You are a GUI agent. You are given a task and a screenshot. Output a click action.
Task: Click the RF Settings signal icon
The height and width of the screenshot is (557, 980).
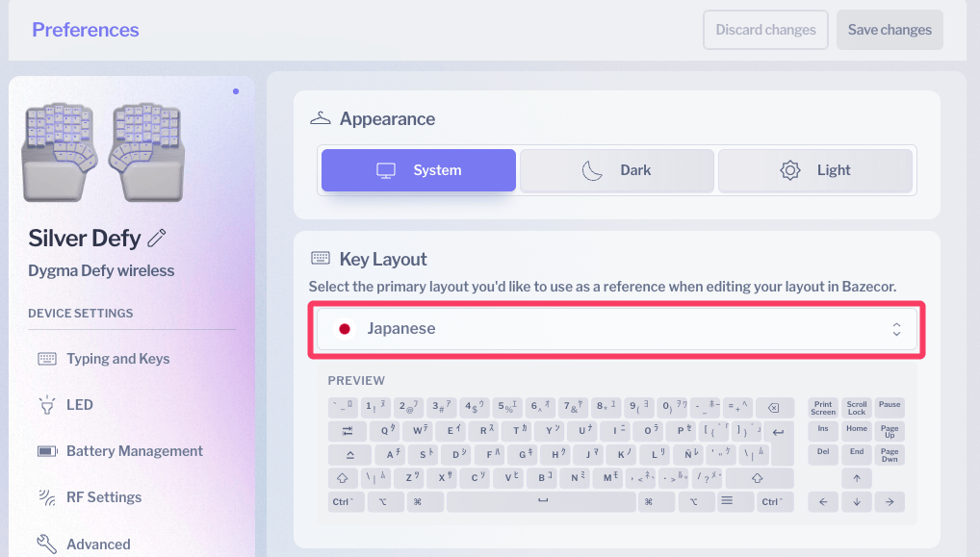[x=47, y=497]
